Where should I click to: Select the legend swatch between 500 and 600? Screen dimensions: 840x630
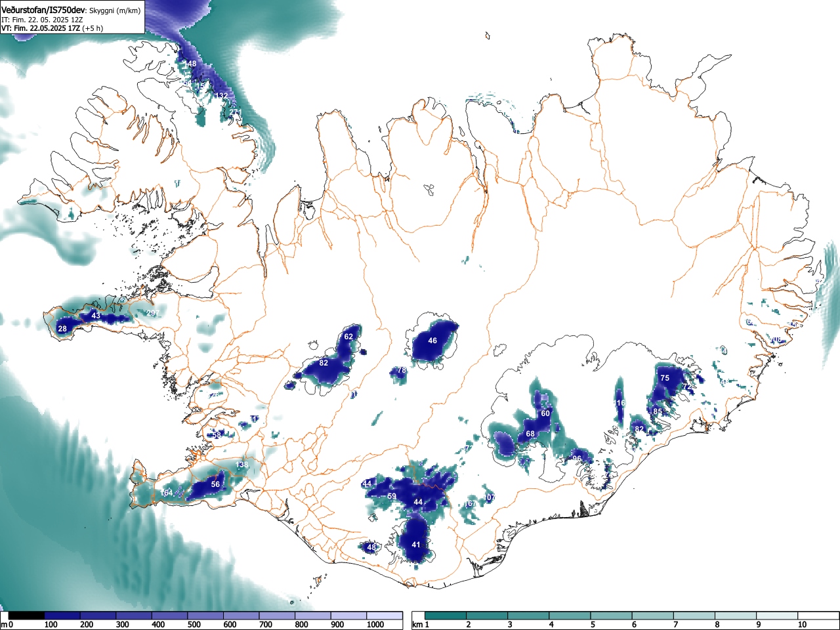click(205, 616)
